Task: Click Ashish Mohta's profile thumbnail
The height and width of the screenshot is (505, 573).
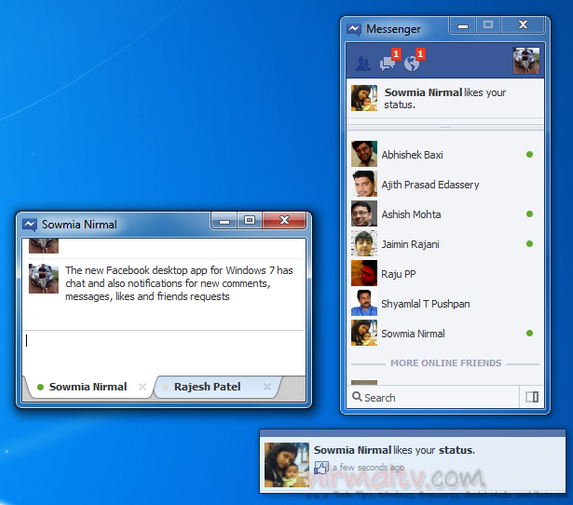Action: 364,214
